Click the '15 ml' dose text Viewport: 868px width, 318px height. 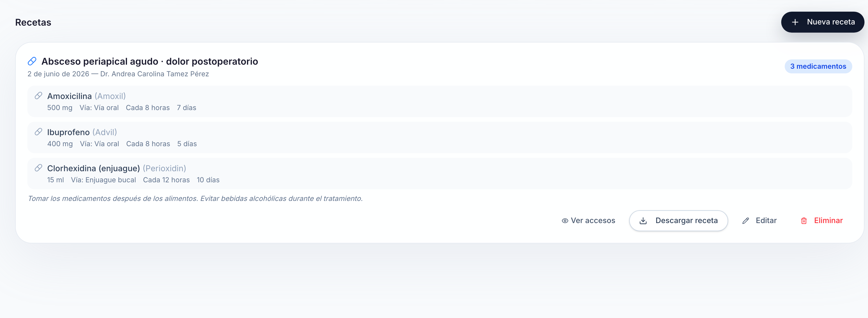tap(56, 180)
